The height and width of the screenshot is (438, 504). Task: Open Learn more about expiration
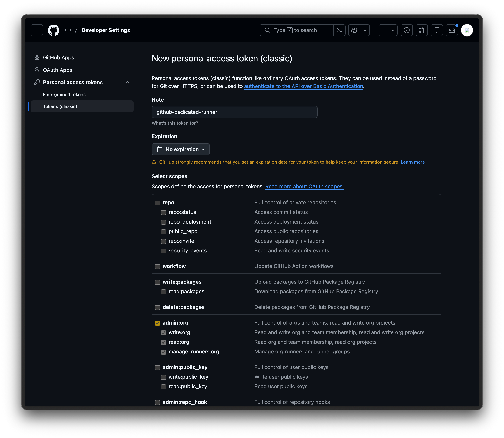click(413, 162)
